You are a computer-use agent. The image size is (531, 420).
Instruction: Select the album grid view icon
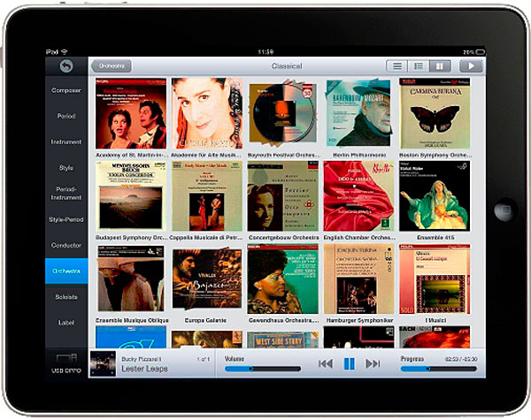tap(438, 66)
